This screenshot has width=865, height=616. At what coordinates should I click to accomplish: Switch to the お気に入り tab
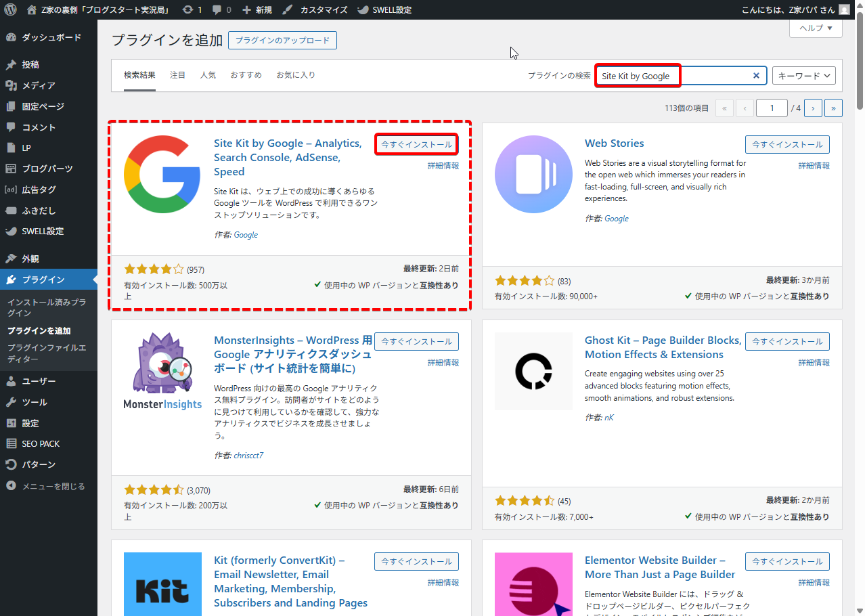point(296,75)
